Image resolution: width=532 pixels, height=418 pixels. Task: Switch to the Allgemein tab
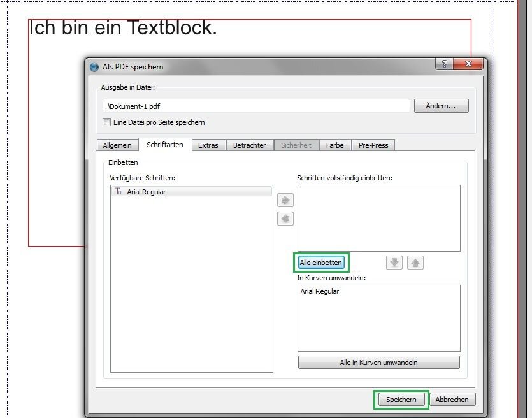(117, 145)
